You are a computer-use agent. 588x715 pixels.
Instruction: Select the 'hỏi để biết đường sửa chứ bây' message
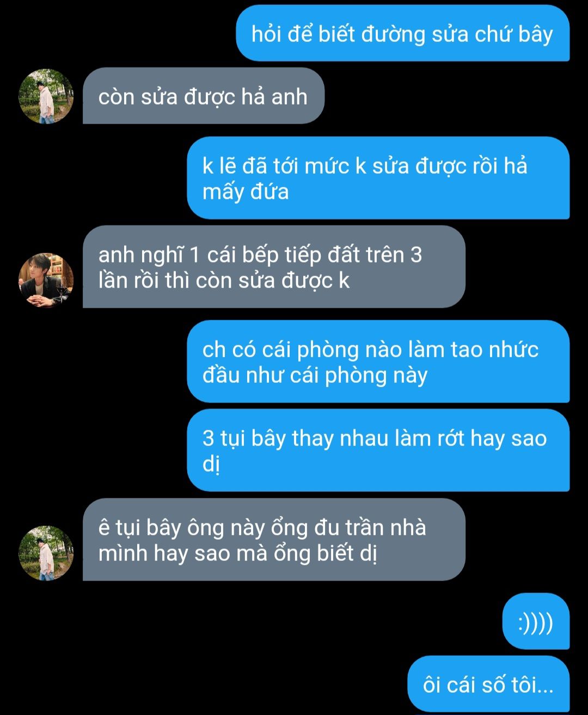pos(402,34)
